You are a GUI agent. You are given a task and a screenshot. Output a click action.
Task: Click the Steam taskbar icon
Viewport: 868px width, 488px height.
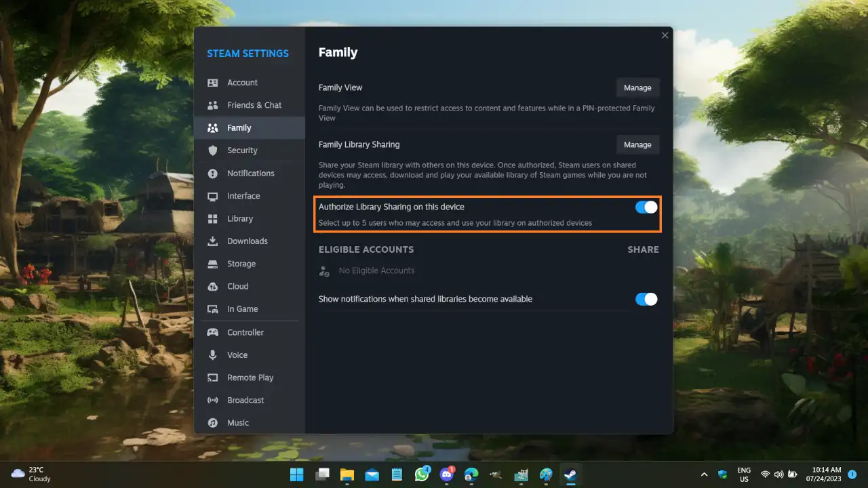570,474
